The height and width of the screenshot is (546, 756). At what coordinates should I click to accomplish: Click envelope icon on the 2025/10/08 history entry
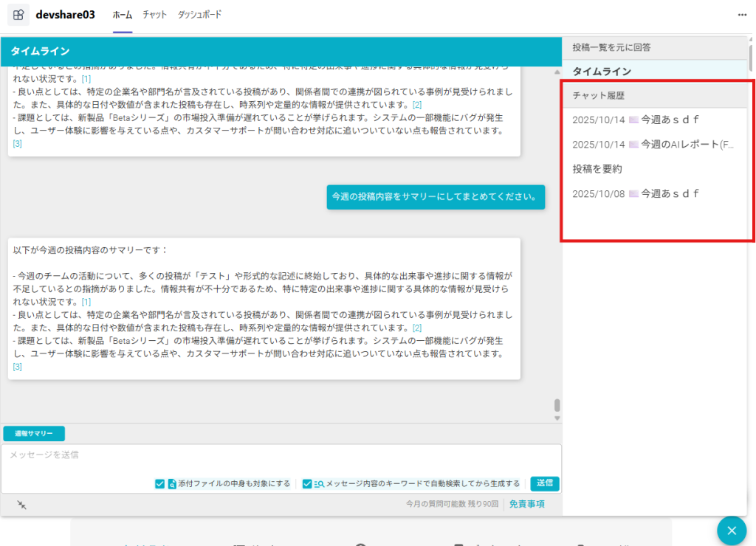(633, 193)
